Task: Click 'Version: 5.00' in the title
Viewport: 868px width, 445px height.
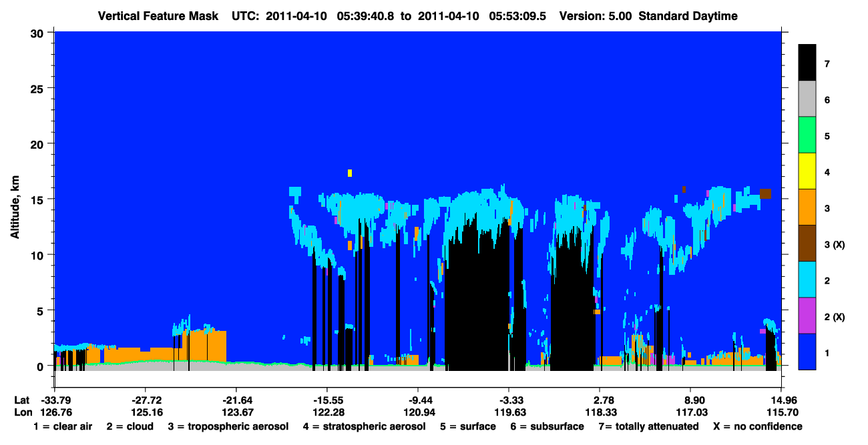Action: tap(596, 16)
